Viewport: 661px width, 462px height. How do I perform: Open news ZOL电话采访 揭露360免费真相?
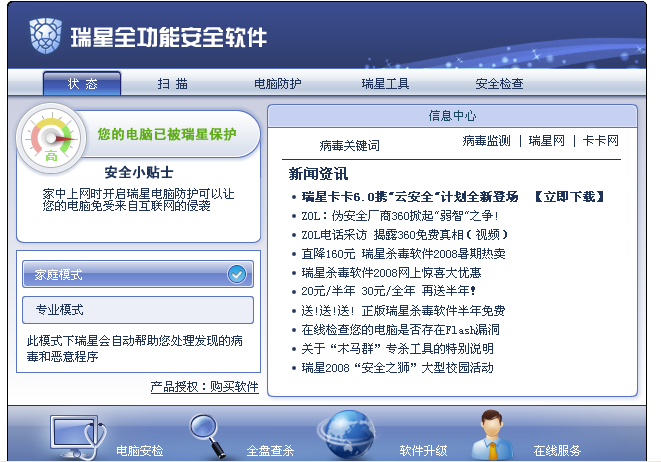[404, 235]
